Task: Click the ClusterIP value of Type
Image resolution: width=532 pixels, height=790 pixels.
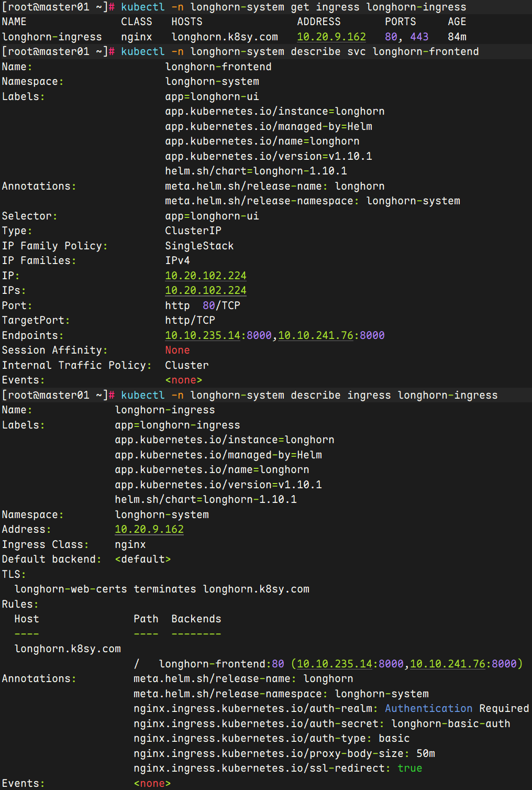Action: (193, 231)
